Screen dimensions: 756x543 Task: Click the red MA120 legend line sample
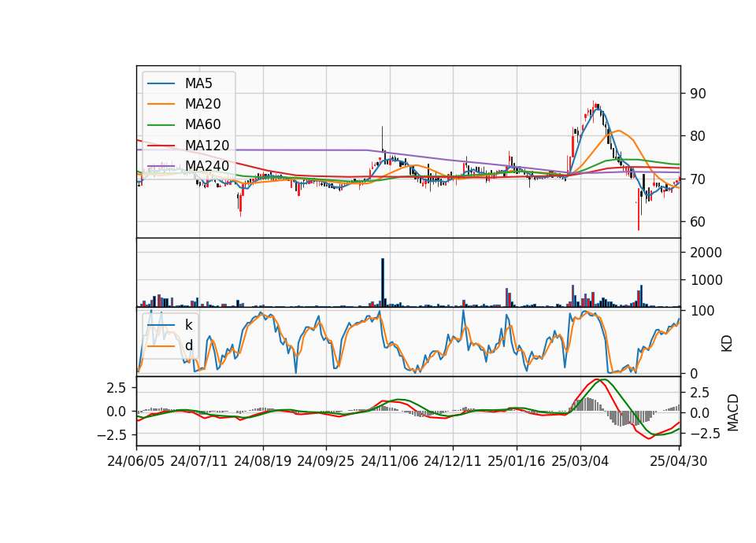tap(161, 146)
